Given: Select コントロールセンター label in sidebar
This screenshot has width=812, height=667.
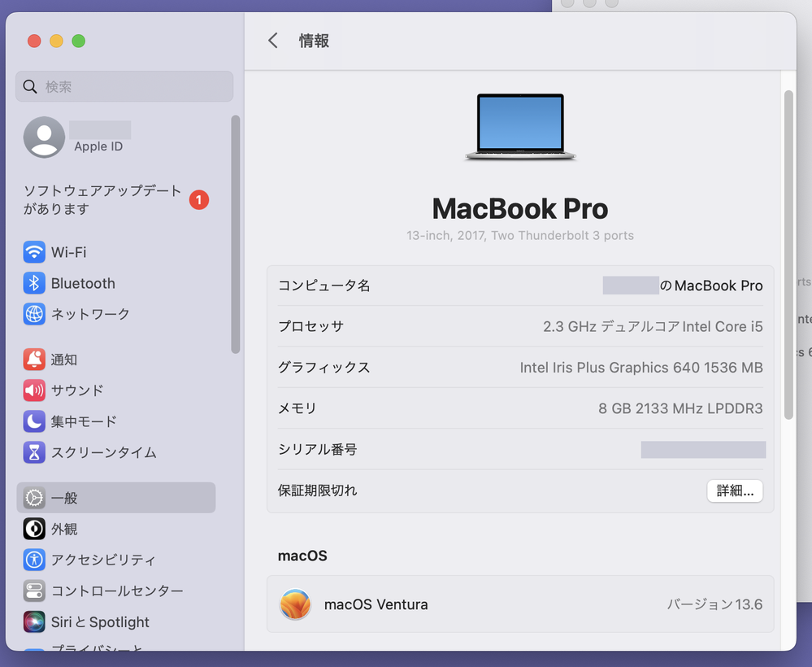Looking at the screenshot, I should 117,591.
